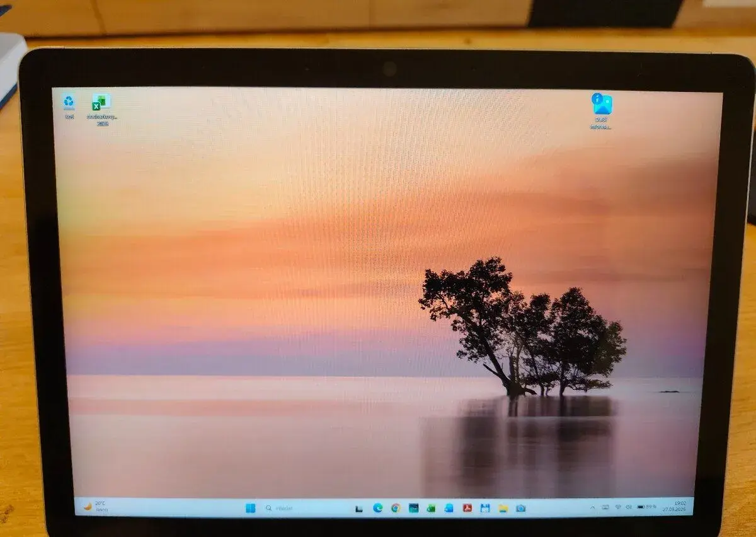756x537 pixels.
Task: Open Wi-Fi network tray icon
Action: [618, 507]
